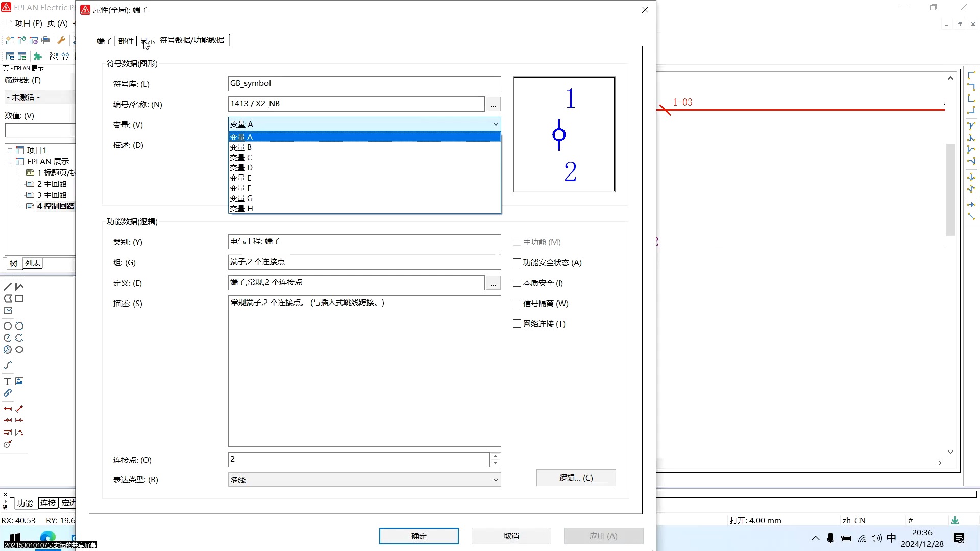Click the print icon in the toolbar
The width and height of the screenshot is (980, 551).
click(x=45, y=41)
